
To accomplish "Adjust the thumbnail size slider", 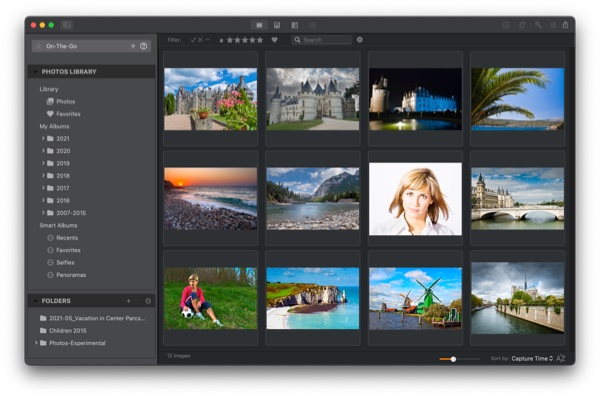I will coord(459,359).
